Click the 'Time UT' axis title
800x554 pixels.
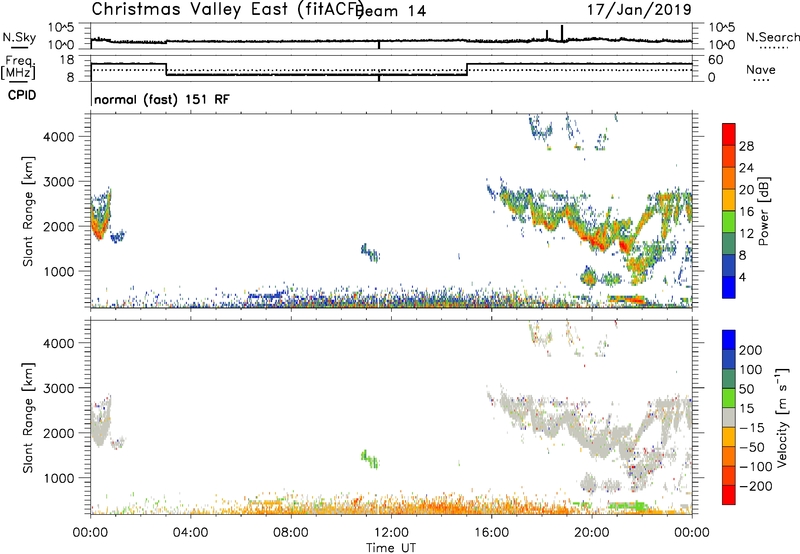pos(391,547)
